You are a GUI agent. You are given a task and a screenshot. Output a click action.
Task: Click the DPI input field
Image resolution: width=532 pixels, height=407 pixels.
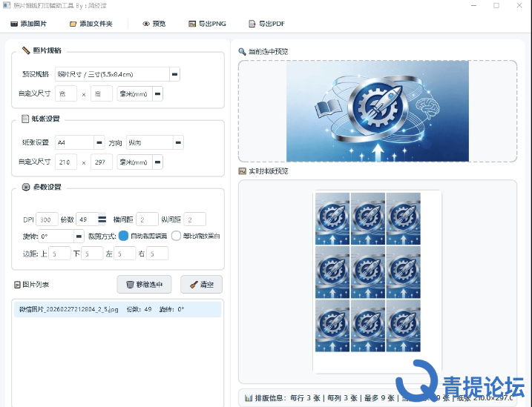[47, 219]
